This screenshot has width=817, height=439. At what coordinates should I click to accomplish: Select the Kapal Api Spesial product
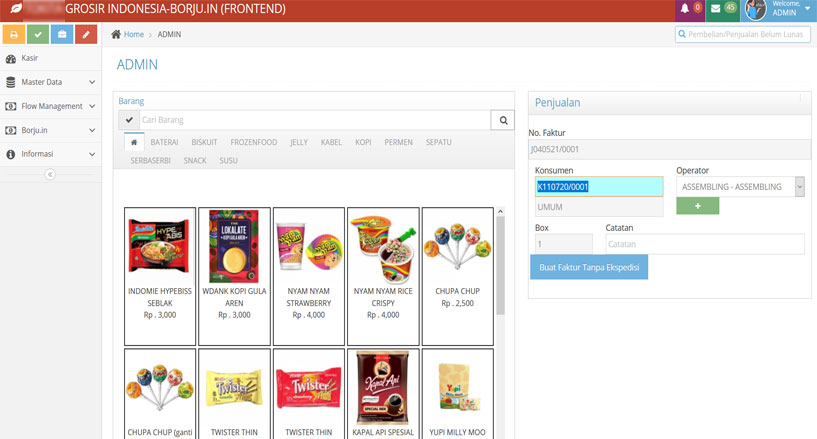(x=383, y=394)
